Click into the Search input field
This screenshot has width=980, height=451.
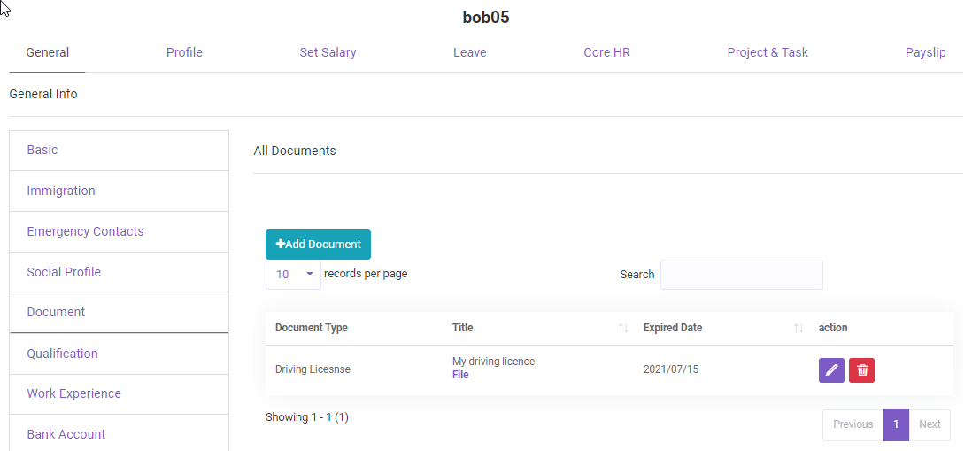click(x=741, y=275)
